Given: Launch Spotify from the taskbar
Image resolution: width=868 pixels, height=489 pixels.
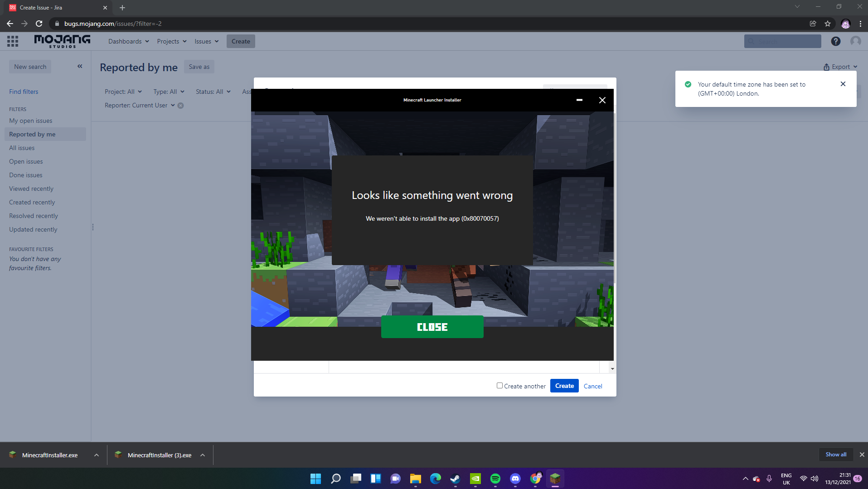Looking at the screenshot, I should 495,479.
